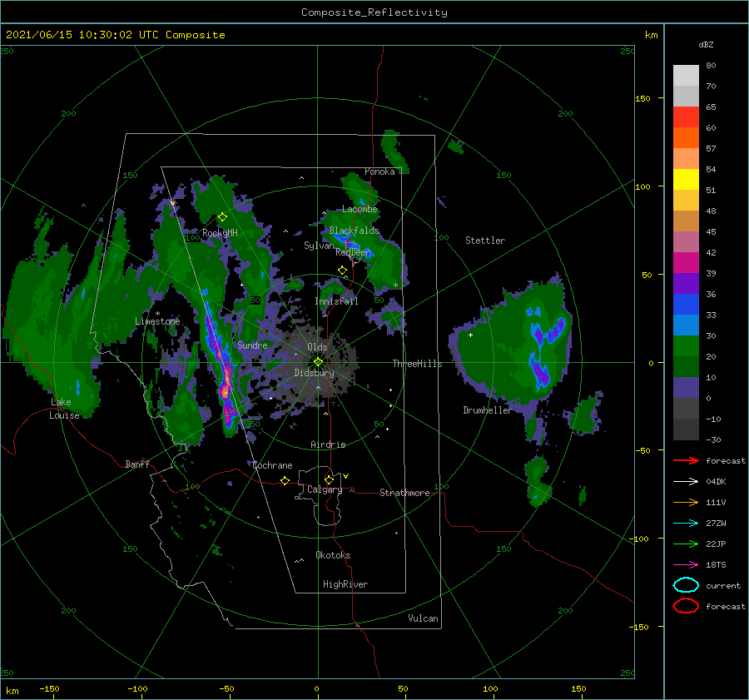Click the Olds town label

point(317,347)
